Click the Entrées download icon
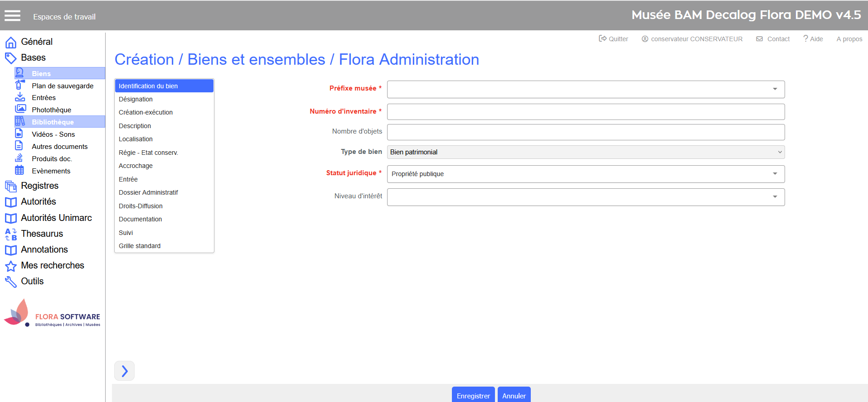Viewport: 868px width, 402px height. click(x=20, y=97)
